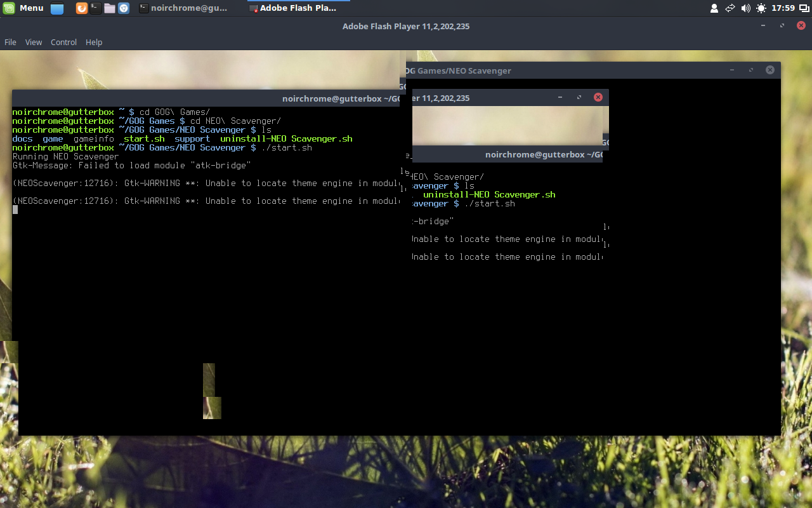The height and width of the screenshot is (508, 812).
Task: Launch terminal from the panel launcher
Action: pos(96,8)
